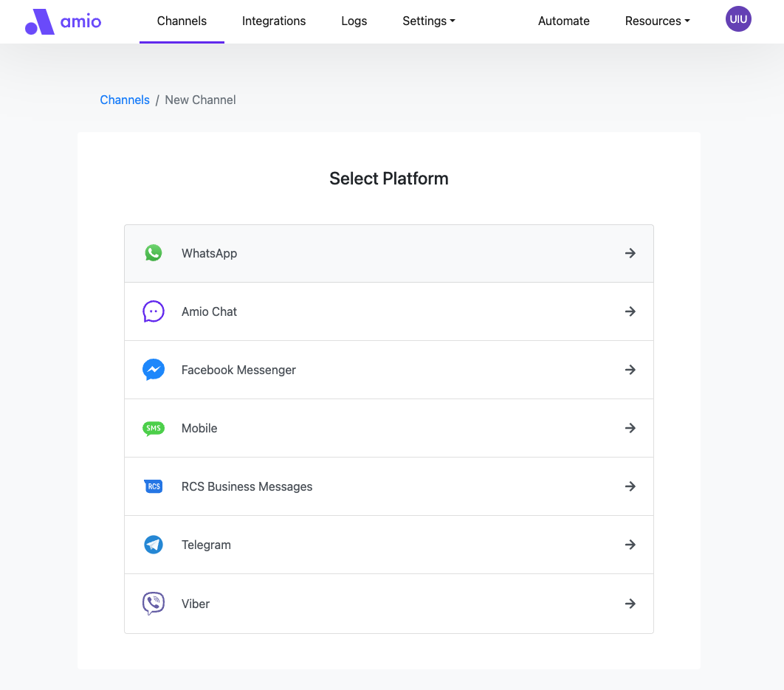Click the WhatsApp platform icon
784x690 pixels.
coord(154,253)
